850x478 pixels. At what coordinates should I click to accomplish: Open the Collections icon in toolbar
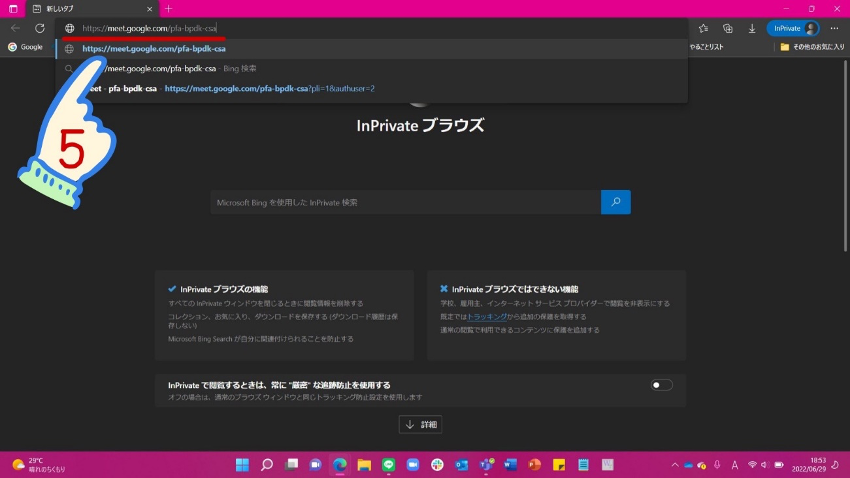tap(727, 28)
